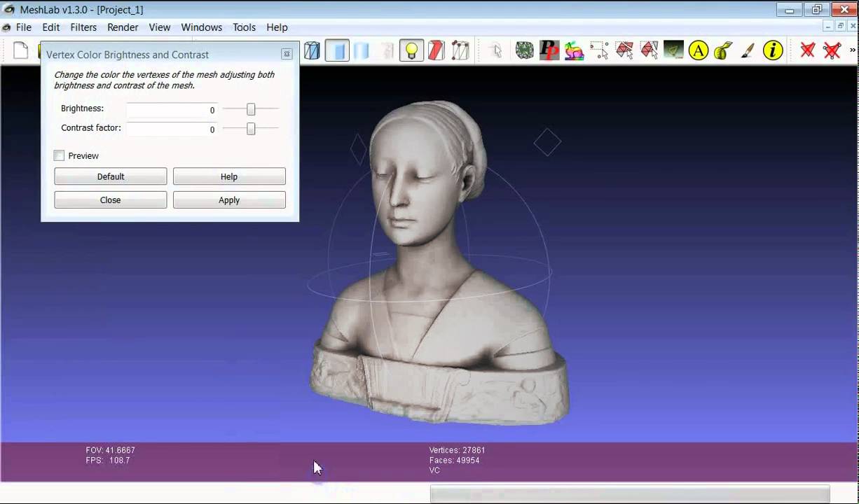The height and width of the screenshot is (504, 859).
Task: Click the Brightness value field
Action: (172, 110)
